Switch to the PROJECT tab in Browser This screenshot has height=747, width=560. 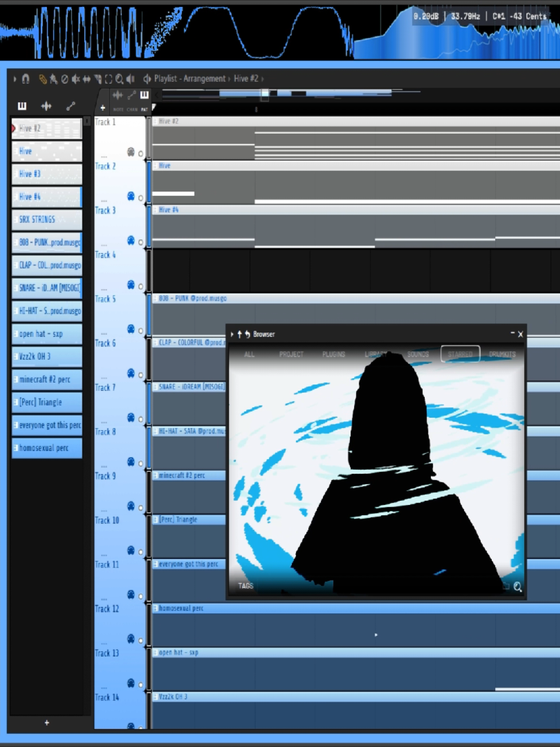point(291,354)
